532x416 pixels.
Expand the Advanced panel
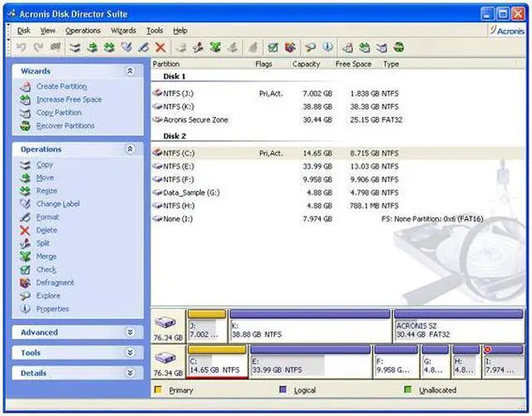pos(130,332)
